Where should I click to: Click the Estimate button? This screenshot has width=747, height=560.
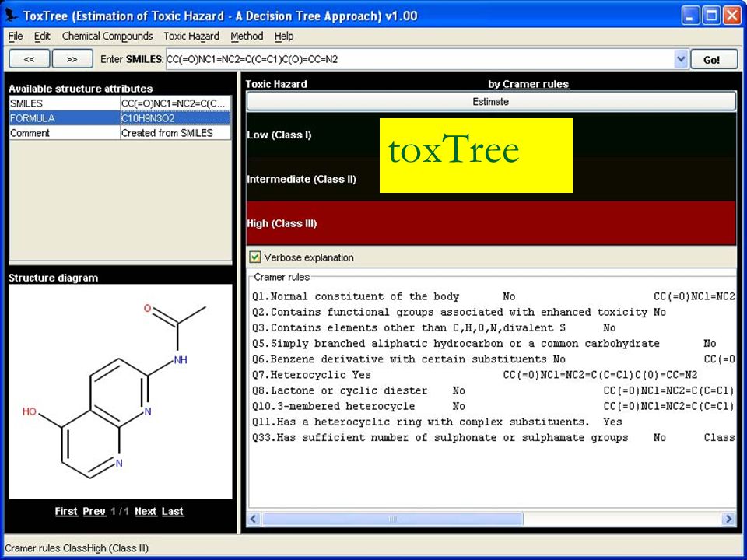[491, 101]
